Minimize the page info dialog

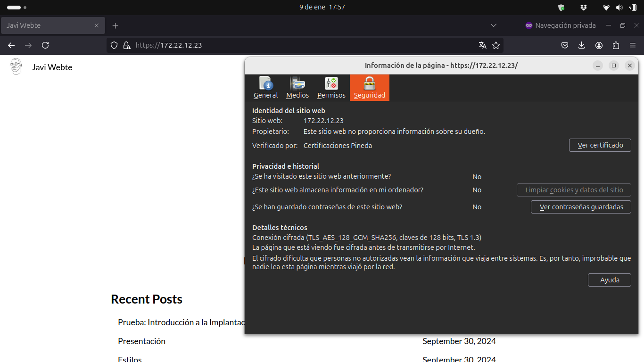[x=598, y=66]
